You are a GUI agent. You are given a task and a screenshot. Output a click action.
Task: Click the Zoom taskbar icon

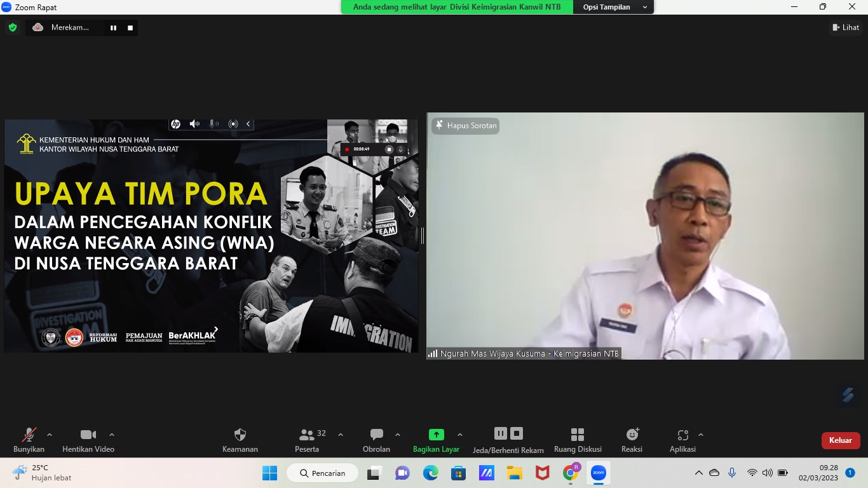click(599, 473)
